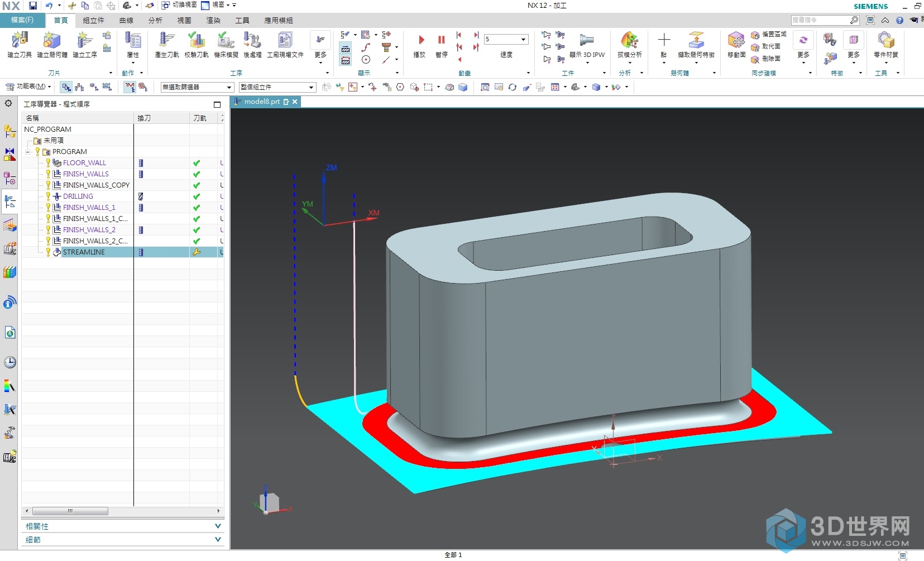
Task: Select the FLOOR_WALL operation
Action: [84, 163]
